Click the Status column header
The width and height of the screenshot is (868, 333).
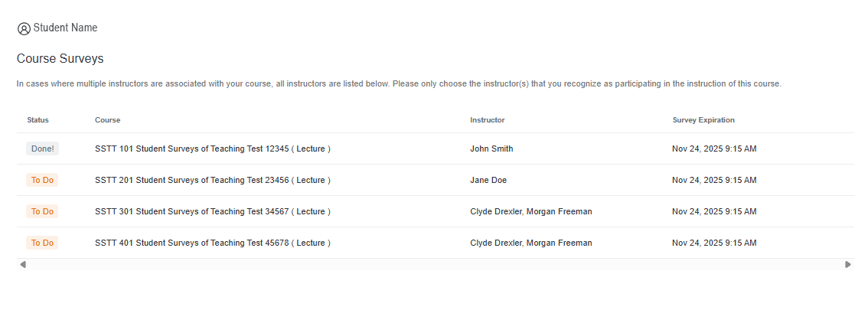(38, 120)
